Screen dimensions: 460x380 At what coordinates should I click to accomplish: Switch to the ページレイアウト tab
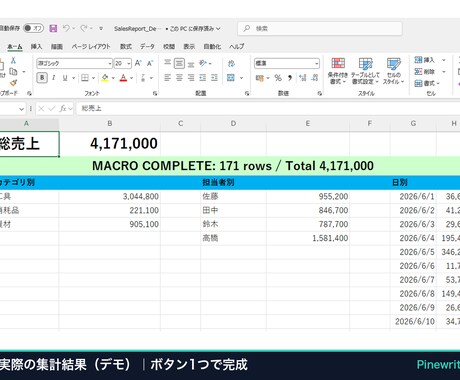(x=91, y=47)
